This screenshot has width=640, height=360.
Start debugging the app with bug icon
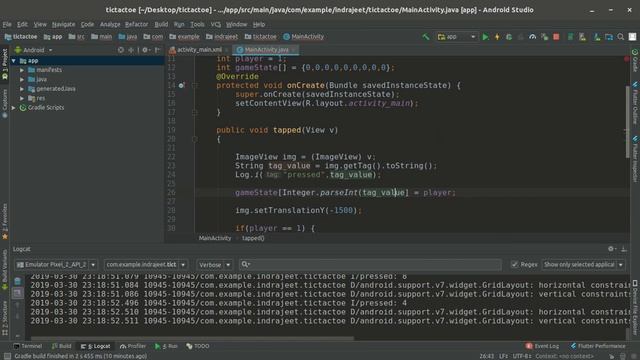coord(509,37)
